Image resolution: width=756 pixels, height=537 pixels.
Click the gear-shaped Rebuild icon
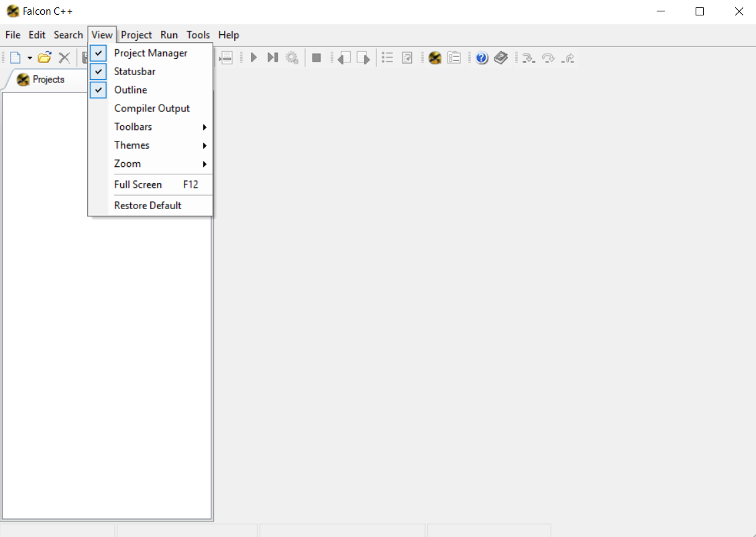[292, 58]
